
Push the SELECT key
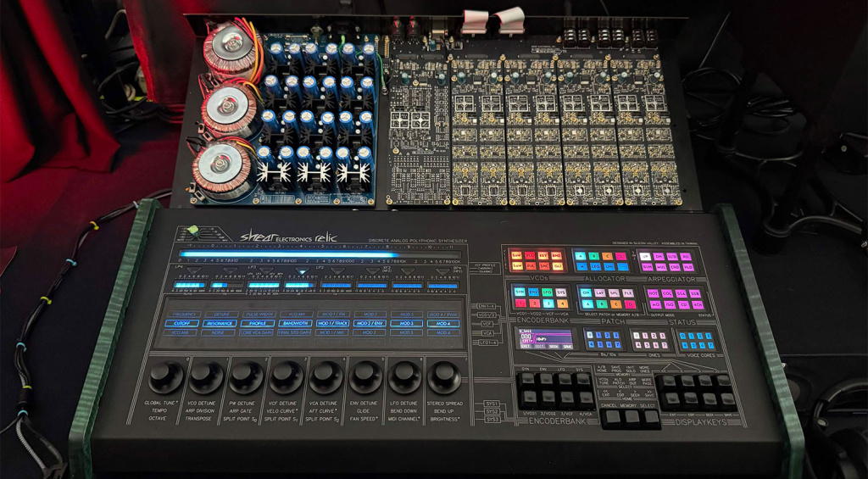point(652,416)
